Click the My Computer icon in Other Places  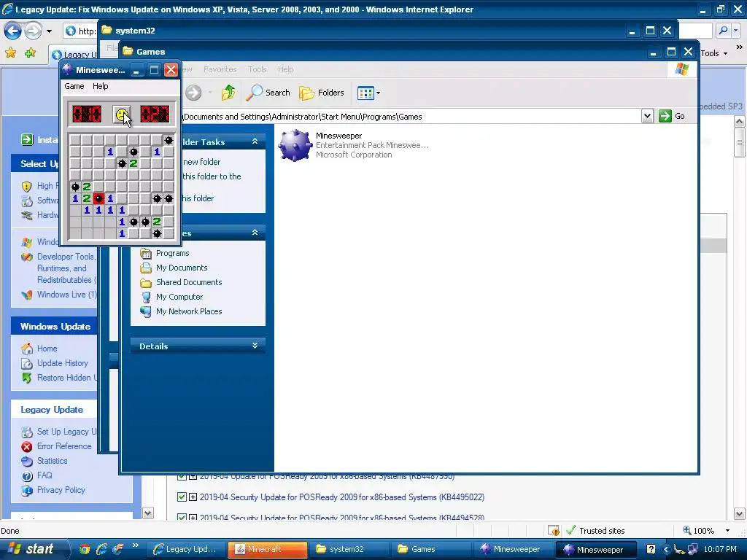click(x=146, y=297)
